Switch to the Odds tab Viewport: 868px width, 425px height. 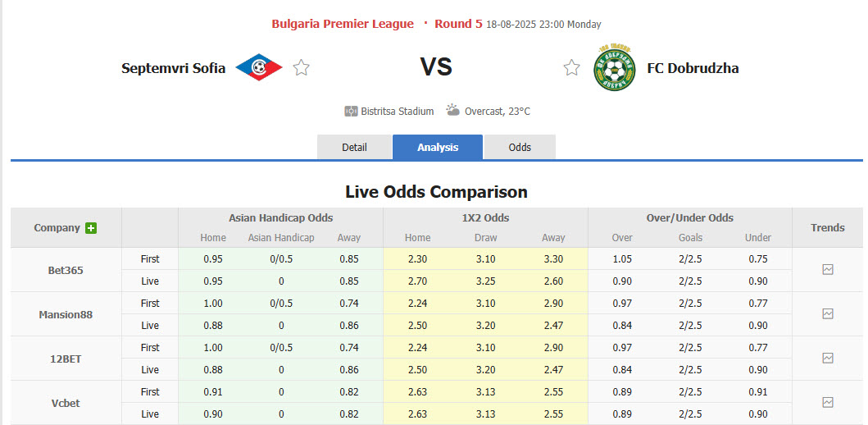click(520, 147)
